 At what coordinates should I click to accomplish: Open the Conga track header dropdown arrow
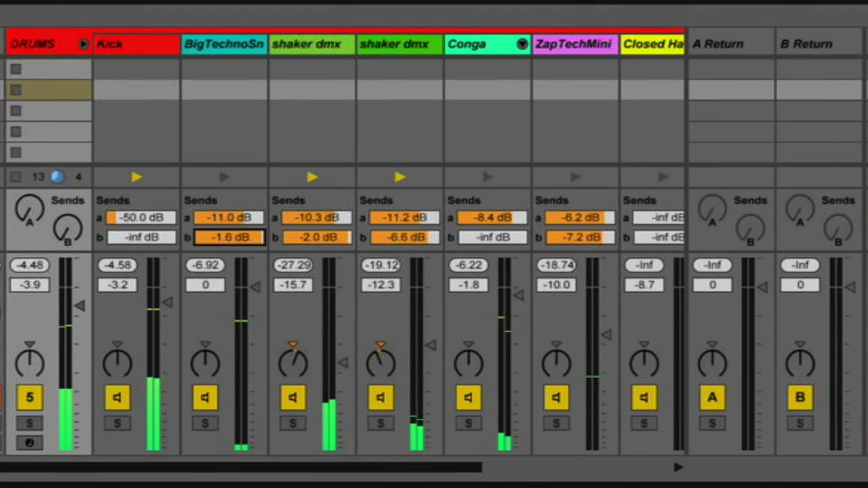pyautogui.click(x=522, y=44)
